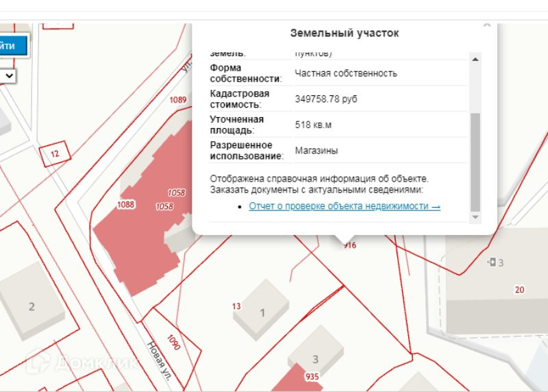Image resolution: width=548 pixels, height=392 pixels.
Task: Click parcel label 1088 on map
Action: point(126,204)
